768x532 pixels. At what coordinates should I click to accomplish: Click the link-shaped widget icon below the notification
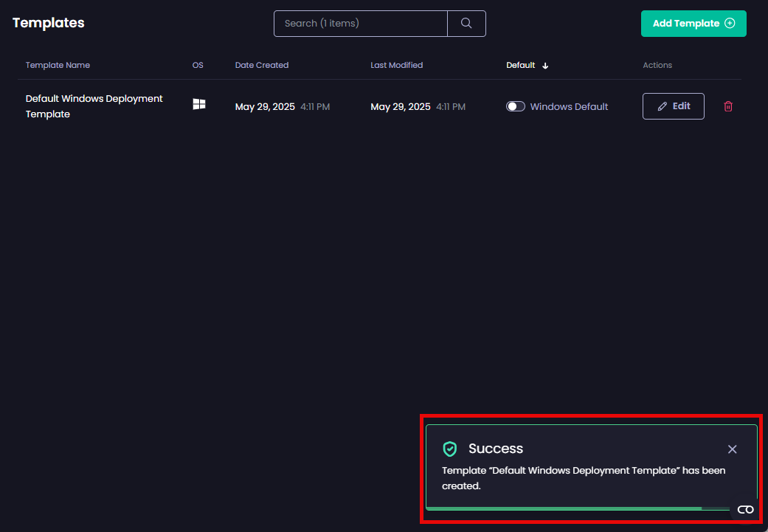(x=745, y=510)
